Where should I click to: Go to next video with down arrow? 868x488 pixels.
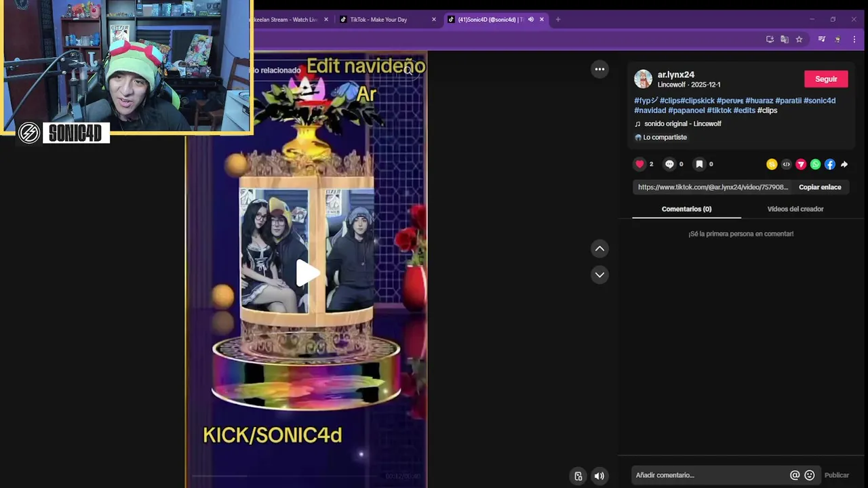tap(599, 274)
